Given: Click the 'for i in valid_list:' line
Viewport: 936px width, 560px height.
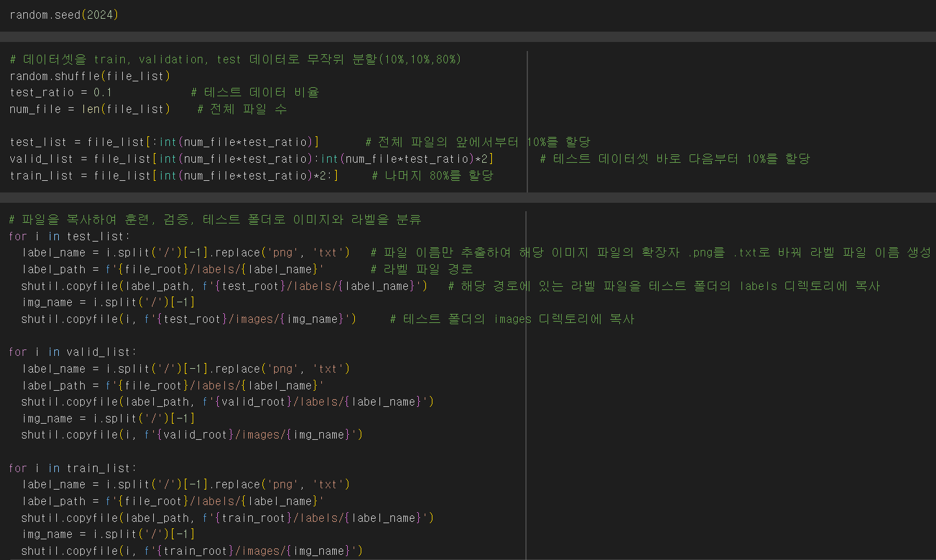Looking at the screenshot, I should [73, 352].
